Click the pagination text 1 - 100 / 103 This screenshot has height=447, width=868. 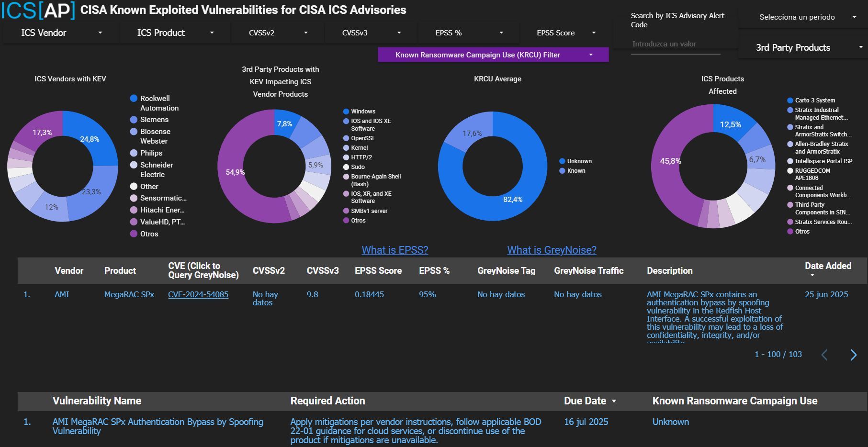click(778, 355)
